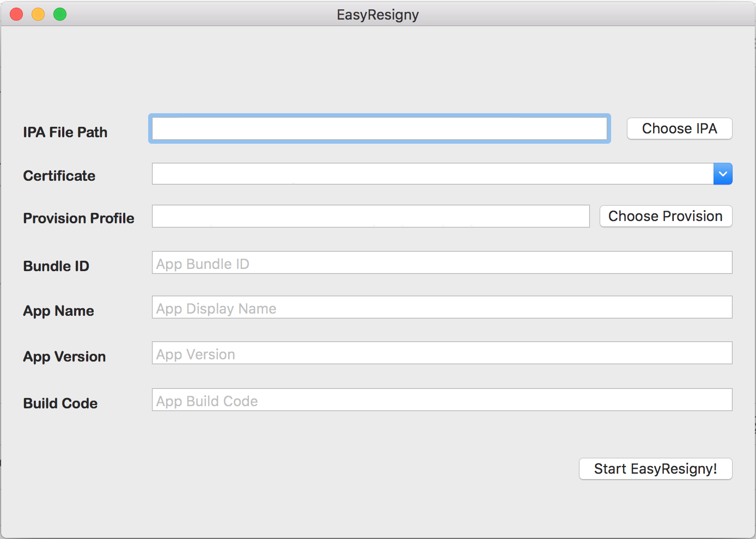Maximize the window using the green button

click(60, 15)
